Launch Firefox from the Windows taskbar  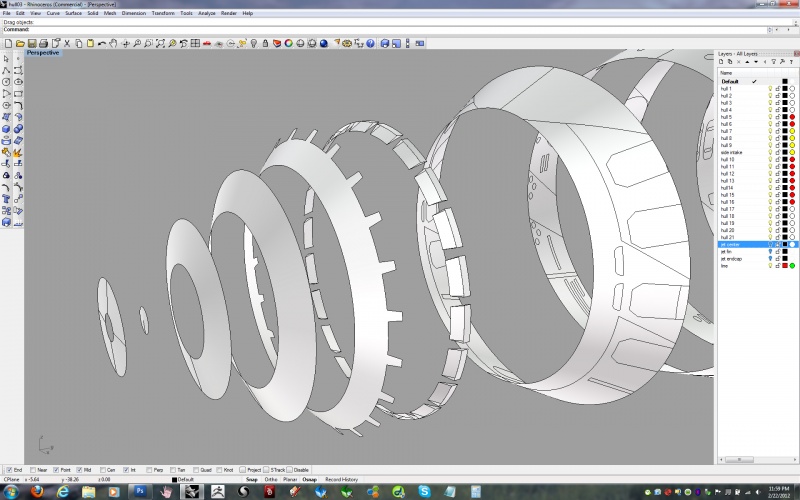pyautogui.click(x=37, y=492)
